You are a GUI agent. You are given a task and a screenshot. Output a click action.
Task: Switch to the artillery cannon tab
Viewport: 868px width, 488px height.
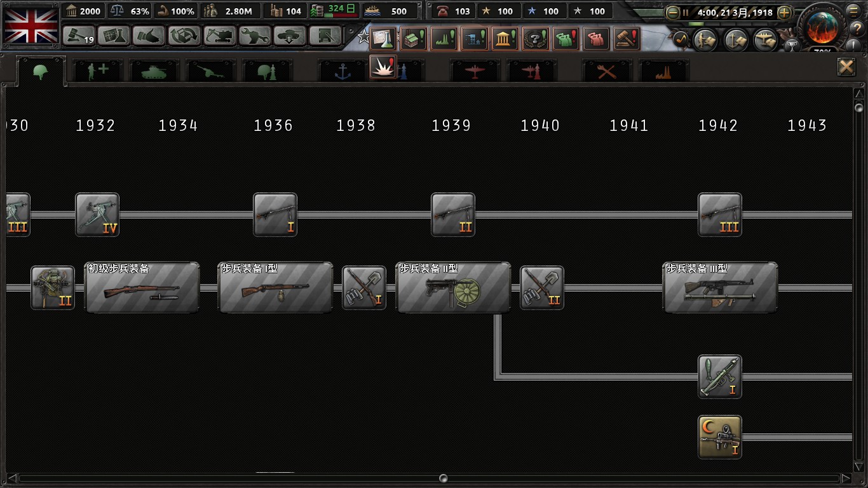210,71
